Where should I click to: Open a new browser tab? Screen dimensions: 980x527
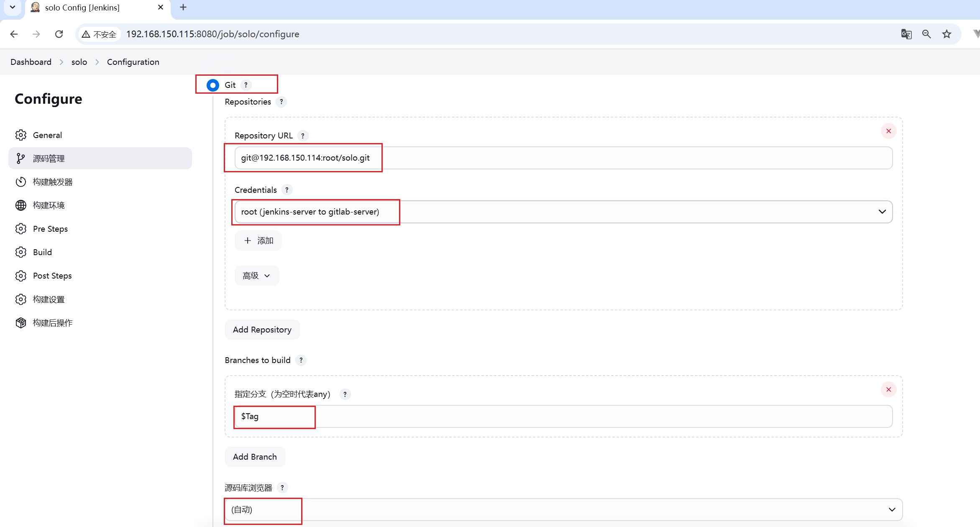(x=183, y=8)
